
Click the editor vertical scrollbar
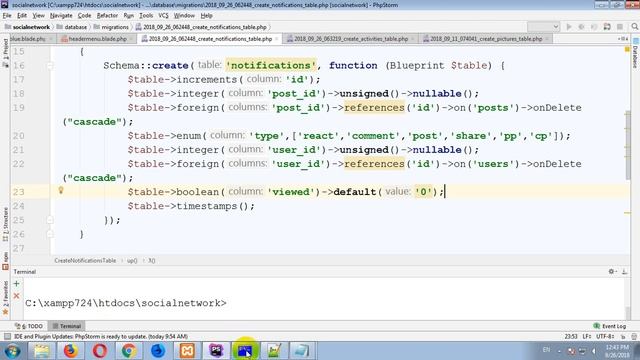pyautogui.click(x=627, y=145)
